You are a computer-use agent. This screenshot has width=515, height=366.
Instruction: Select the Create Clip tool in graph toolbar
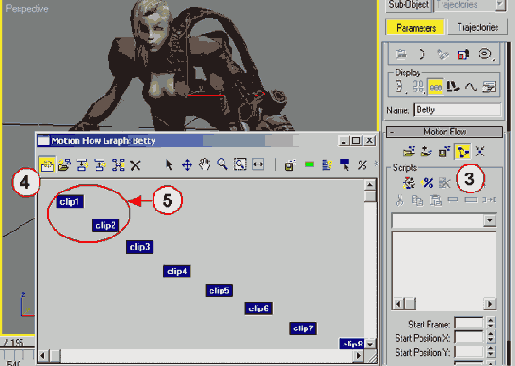coord(47,165)
